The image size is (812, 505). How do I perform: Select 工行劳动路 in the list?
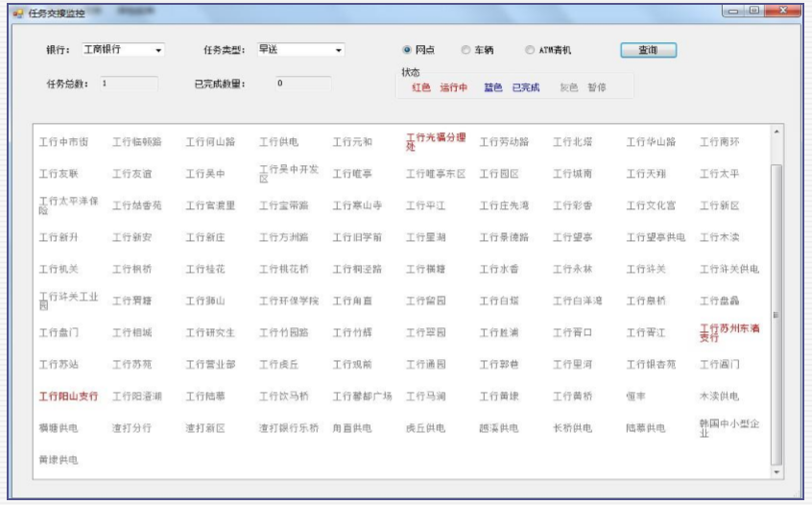504,142
